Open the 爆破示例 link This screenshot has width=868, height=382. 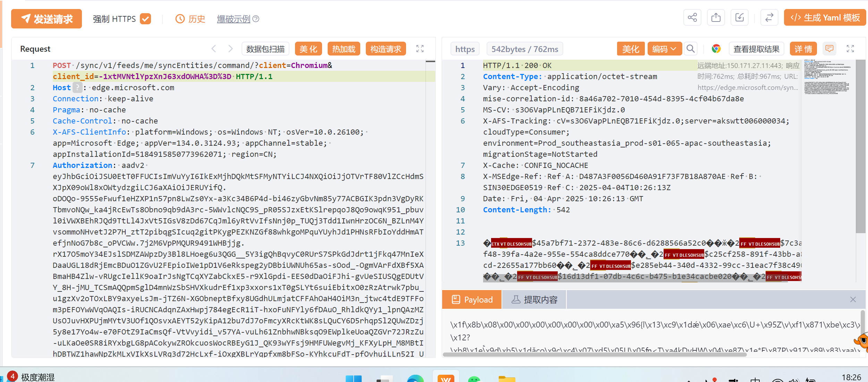point(234,19)
